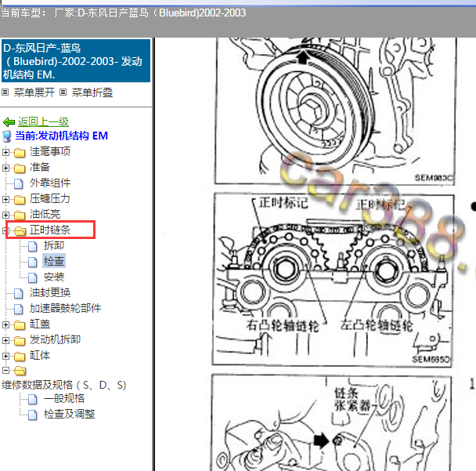Open the 加速器鼓轮部件 page
This screenshot has height=471, width=476.
click(65, 308)
